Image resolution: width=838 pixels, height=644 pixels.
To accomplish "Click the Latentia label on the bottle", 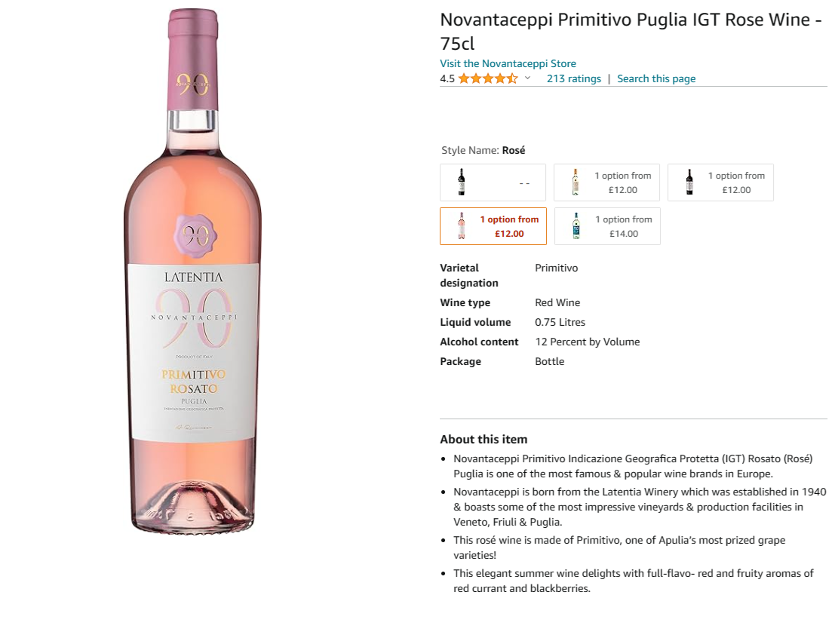I will (x=193, y=277).
